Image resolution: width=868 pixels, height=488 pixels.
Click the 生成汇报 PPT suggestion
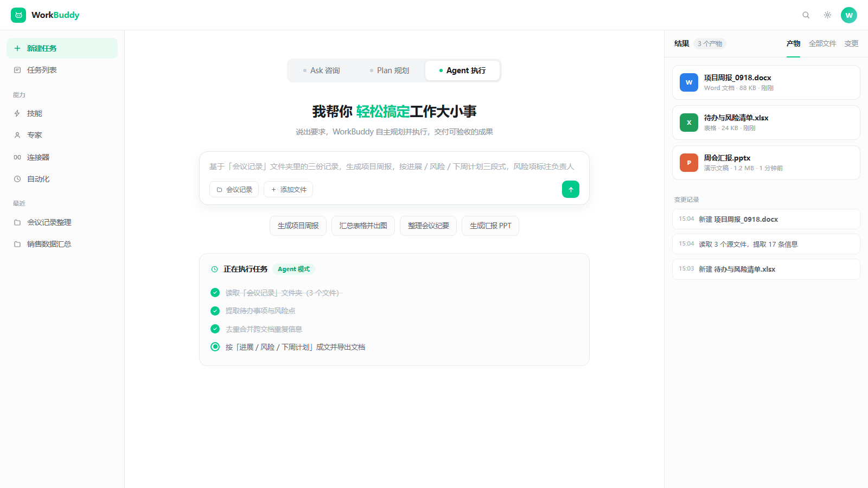tap(490, 226)
